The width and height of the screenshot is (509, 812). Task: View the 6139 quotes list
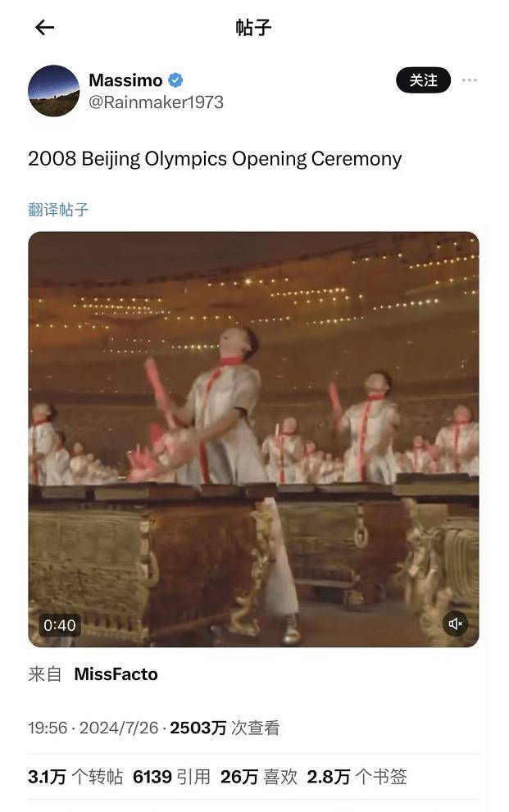[x=172, y=777]
